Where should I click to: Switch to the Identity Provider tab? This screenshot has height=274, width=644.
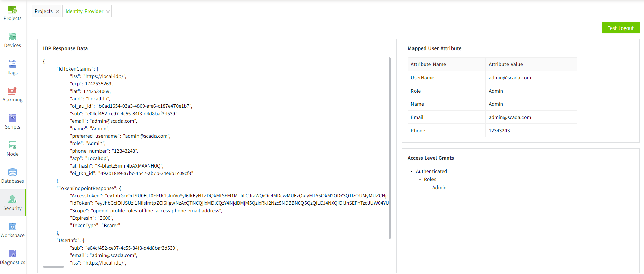tap(84, 11)
